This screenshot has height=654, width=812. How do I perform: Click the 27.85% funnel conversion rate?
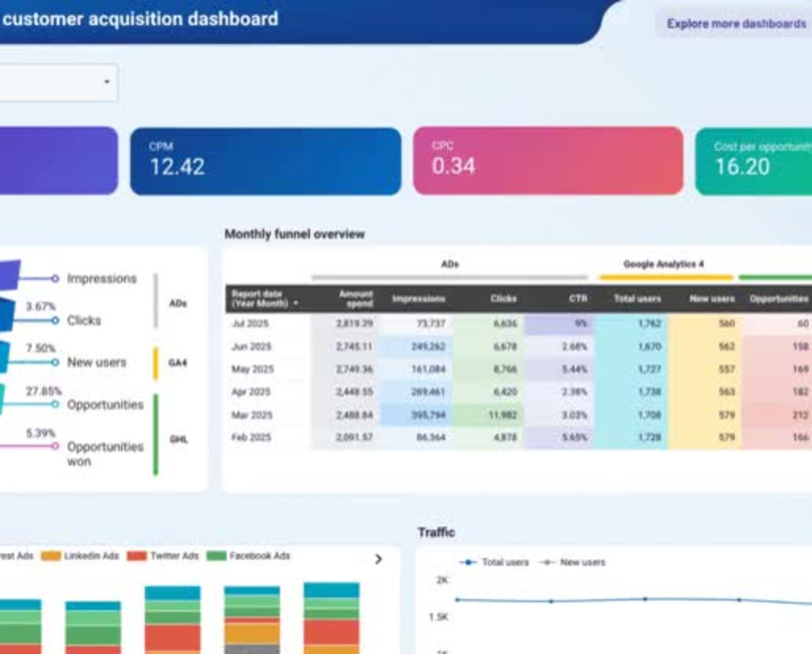click(44, 391)
